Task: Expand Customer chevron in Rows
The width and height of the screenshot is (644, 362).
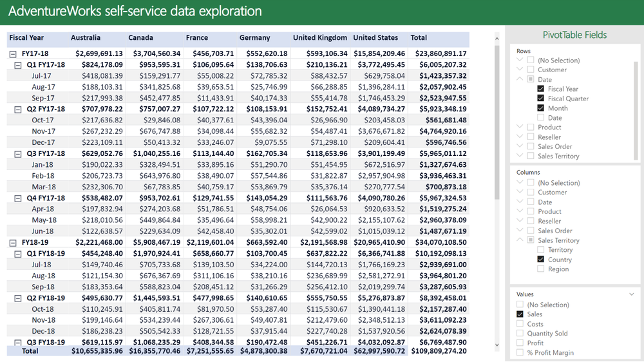Action: [520, 69]
